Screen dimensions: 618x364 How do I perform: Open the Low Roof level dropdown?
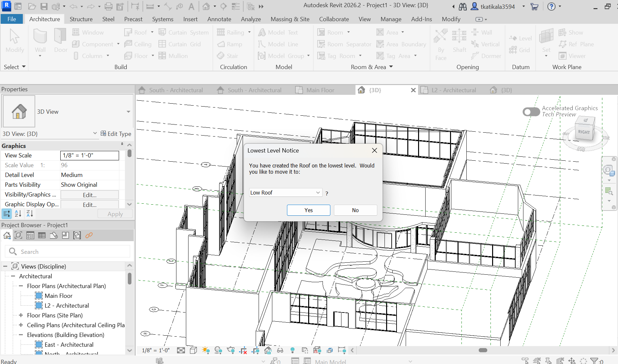click(286, 193)
